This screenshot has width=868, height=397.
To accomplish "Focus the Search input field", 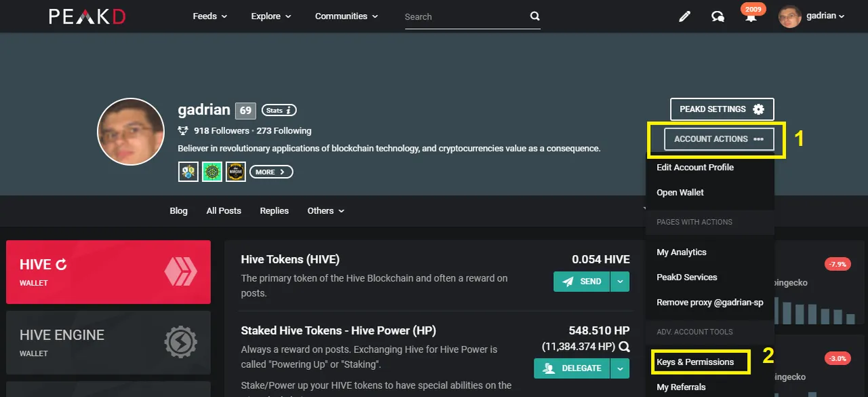I will tap(466, 16).
